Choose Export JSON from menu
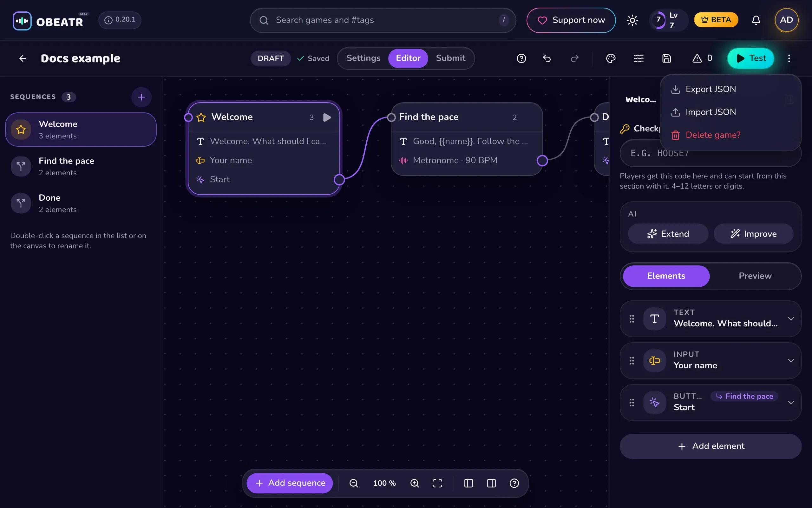Image resolution: width=812 pixels, height=508 pixels. (x=730, y=89)
